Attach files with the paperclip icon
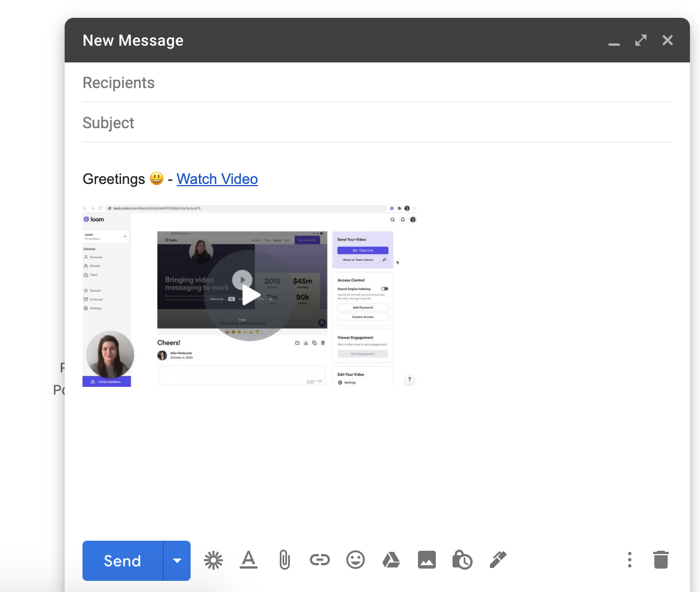Viewport: 700px width, 592px height. click(284, 560)
